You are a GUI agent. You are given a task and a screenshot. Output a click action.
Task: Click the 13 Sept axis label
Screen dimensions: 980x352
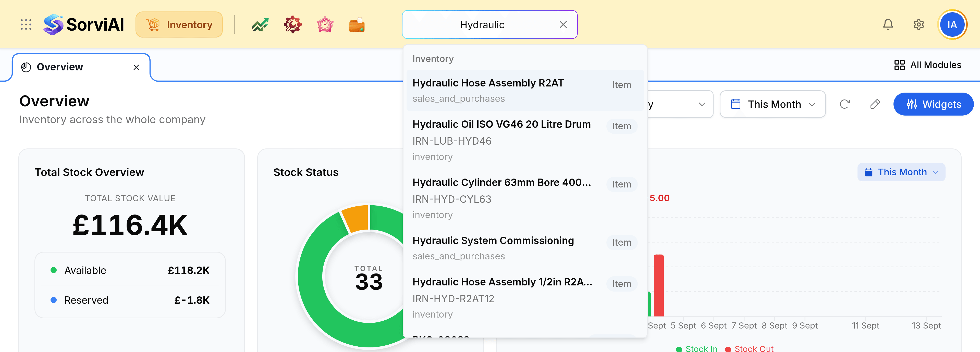tap(926, 326)
